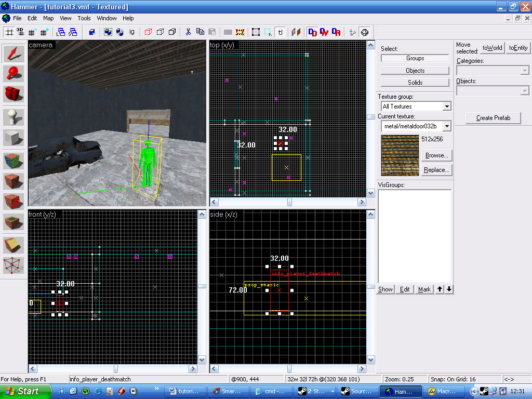Open the Texture group dropdown
The width and height of the screenshot is (532, 399).
pyautogui.click(x=447, y=106)
